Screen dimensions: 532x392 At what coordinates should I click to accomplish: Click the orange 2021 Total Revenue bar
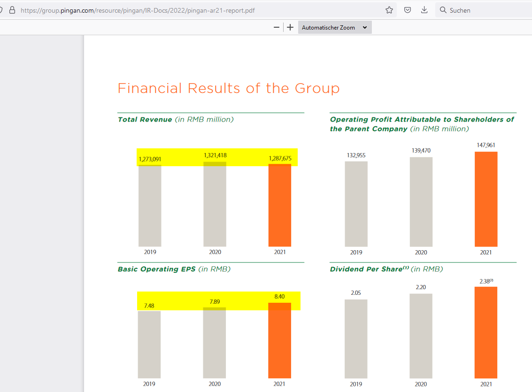[x=279, y=207]
